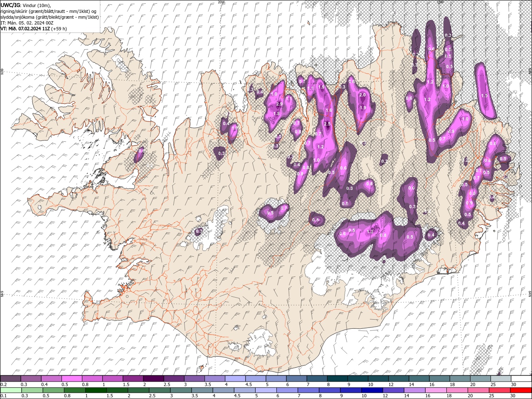This screenshot has width=532, height=399.
Task: Click the 'UWC/IG: Vindur (10m),' title line
Action: pos(25,5)
